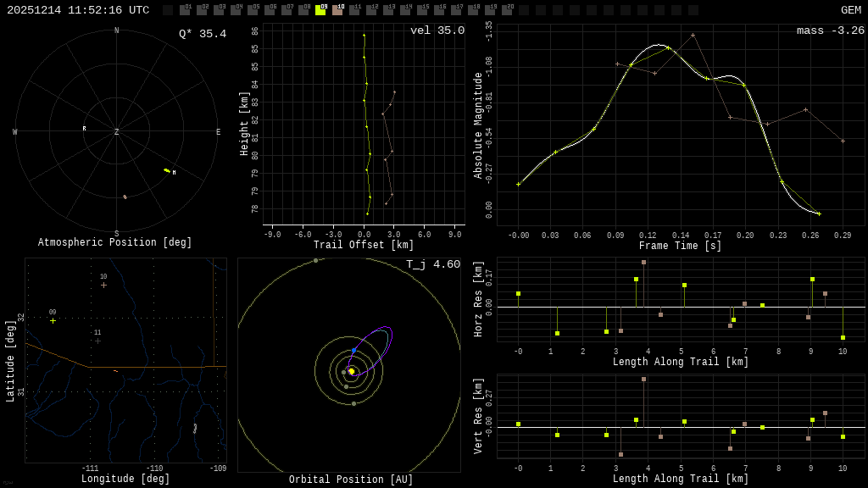Click the station 20 indicator box
This screenshot has height=488, width=868.
(507, 10)
